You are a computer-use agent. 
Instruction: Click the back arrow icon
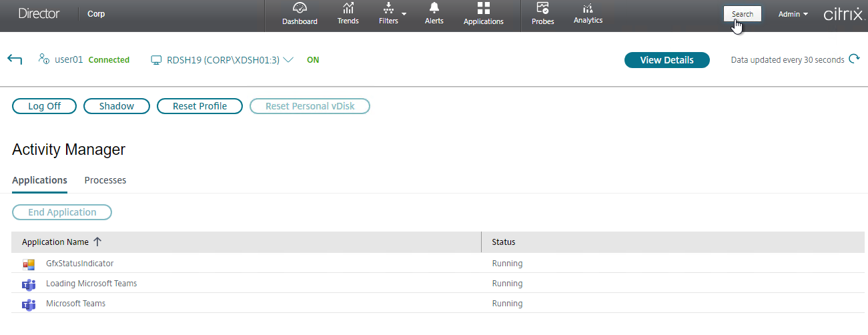[15, 60]
